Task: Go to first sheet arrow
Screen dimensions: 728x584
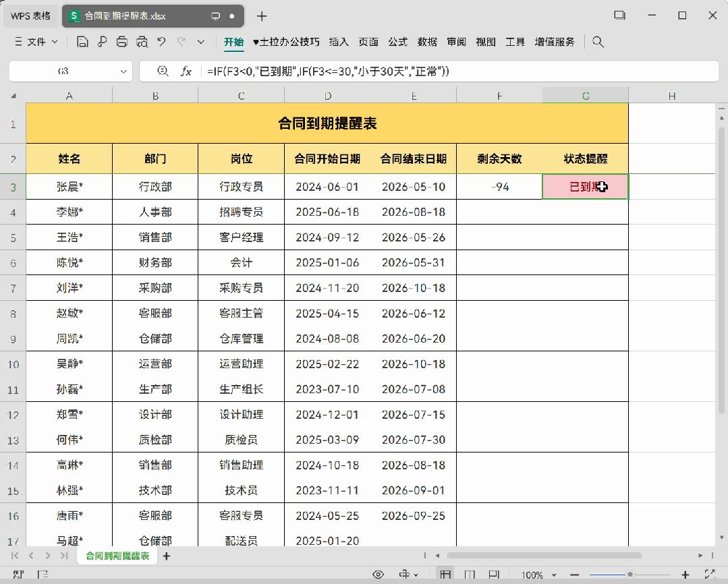Action: [x=14, y=556]
